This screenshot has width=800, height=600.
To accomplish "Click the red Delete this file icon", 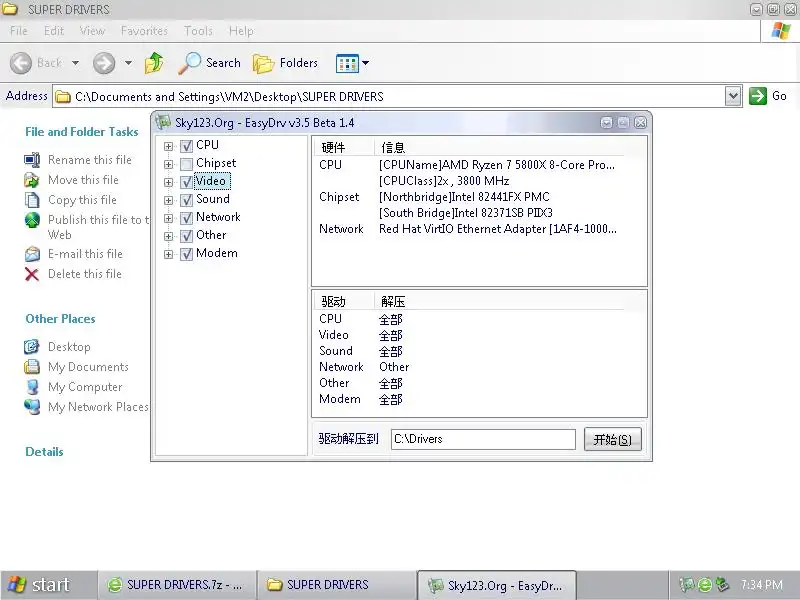I will 32,274.
